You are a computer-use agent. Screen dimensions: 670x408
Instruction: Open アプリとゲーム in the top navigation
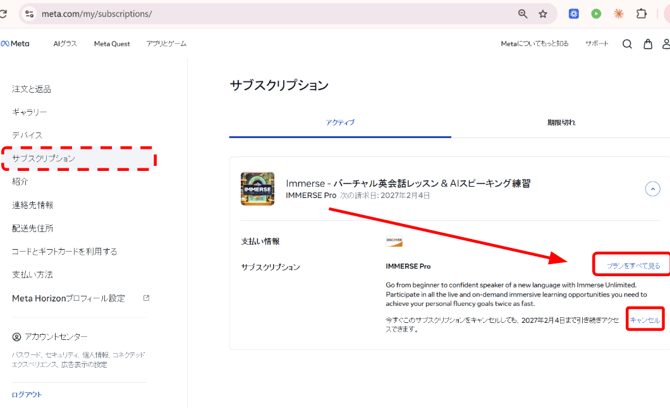pos(166,44)
